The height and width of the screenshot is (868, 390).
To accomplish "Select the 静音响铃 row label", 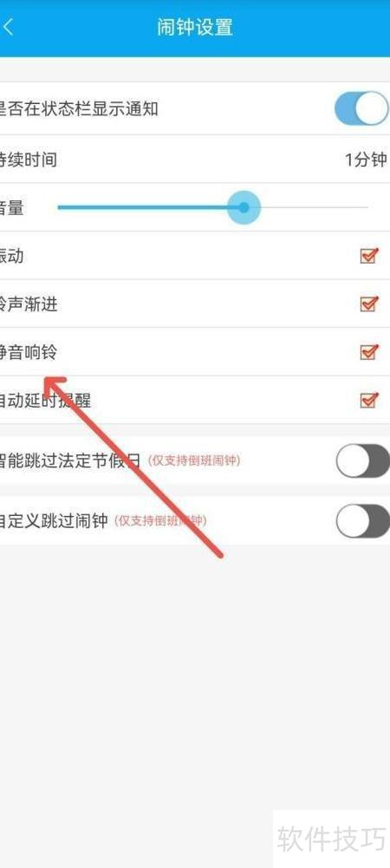I will point(29,352).
